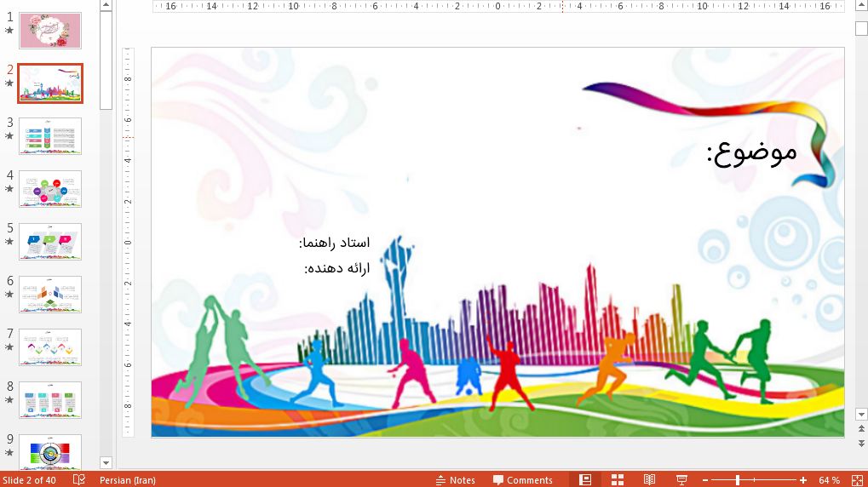
Task: Click the Persian (Iran) language indicator
Action: (x=127, y=480)
